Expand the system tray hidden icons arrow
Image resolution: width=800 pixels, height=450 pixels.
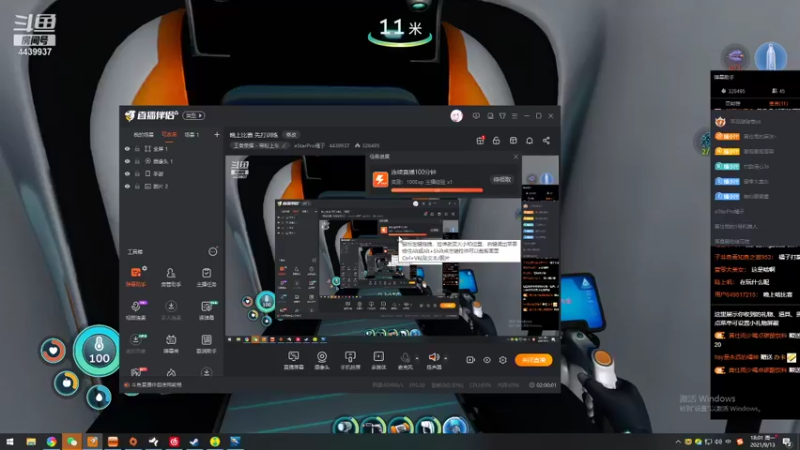678,442
